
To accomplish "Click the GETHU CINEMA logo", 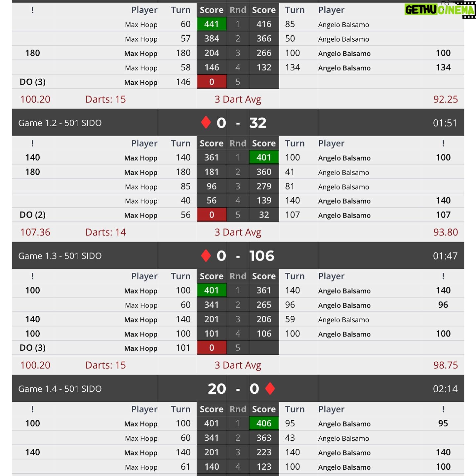I will [x=440, y=10].
